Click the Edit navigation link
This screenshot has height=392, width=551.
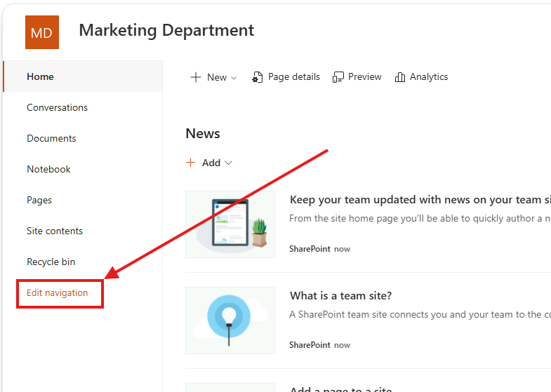pyautogui.click(x=58, y=292)
